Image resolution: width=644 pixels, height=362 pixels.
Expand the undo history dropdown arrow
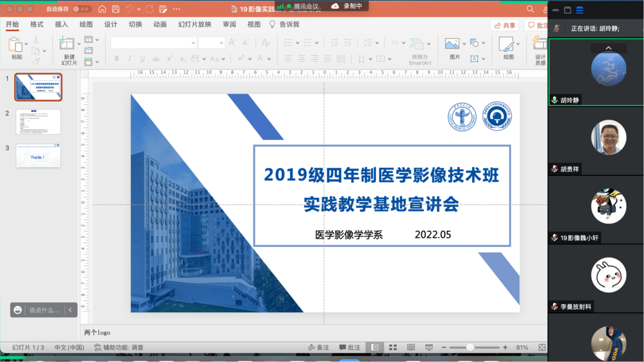pyautogui.click(x=139, y=9)
